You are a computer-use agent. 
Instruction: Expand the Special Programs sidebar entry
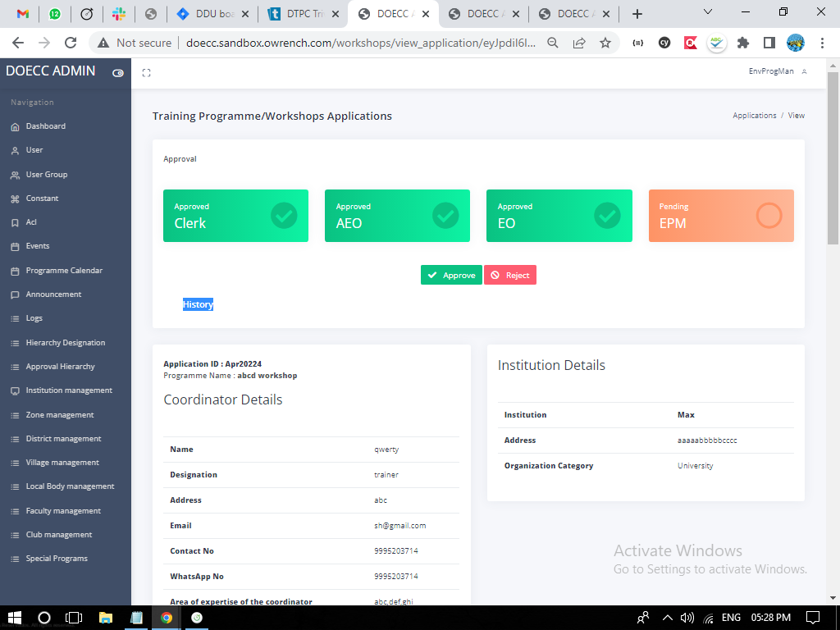tap(56, 559)
